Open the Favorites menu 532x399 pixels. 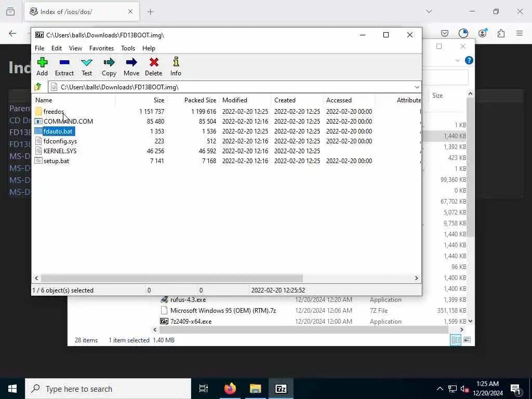tap(101, 48)
